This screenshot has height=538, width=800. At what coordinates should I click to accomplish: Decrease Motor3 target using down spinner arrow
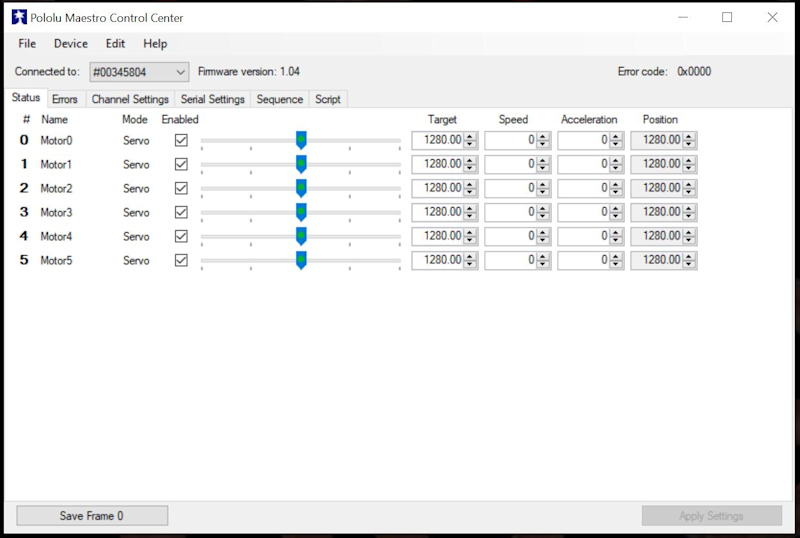tap(470, 216)
